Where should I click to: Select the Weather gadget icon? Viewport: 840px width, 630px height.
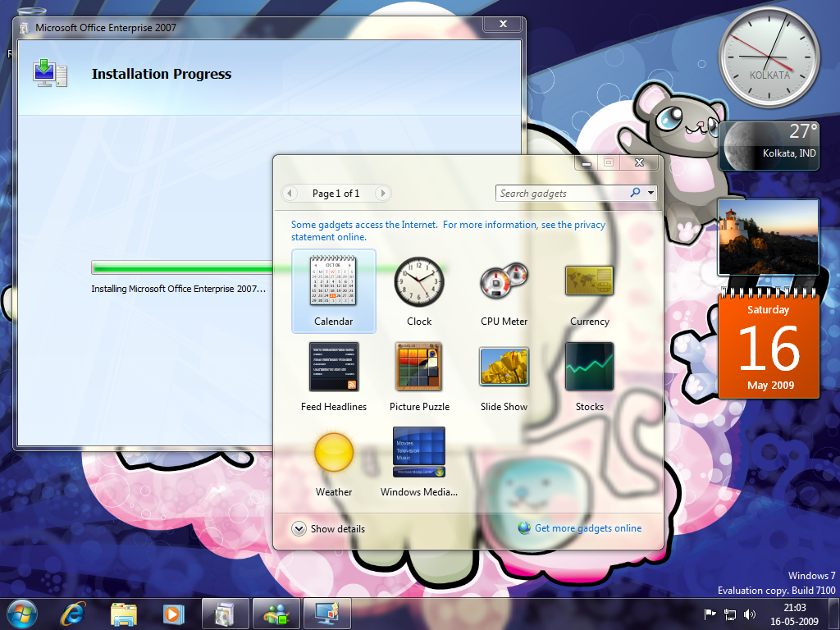click(x=333, y=452)
